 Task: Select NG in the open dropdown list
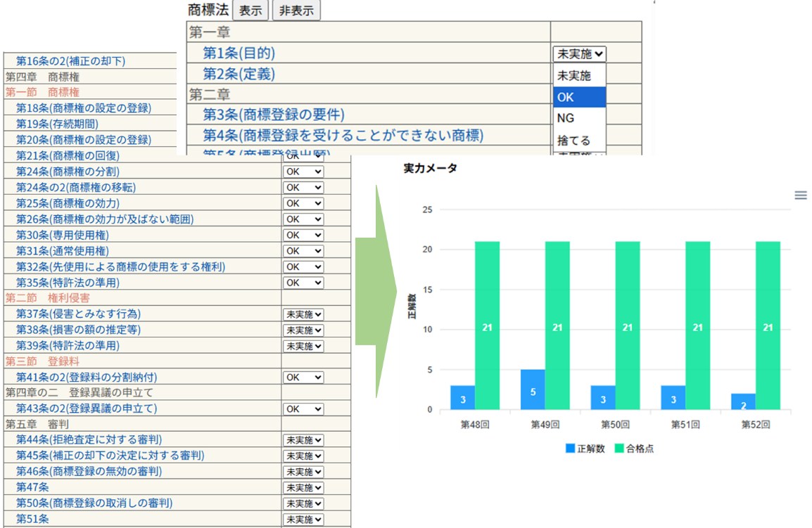pyautogui.click(x=579, y=118)
